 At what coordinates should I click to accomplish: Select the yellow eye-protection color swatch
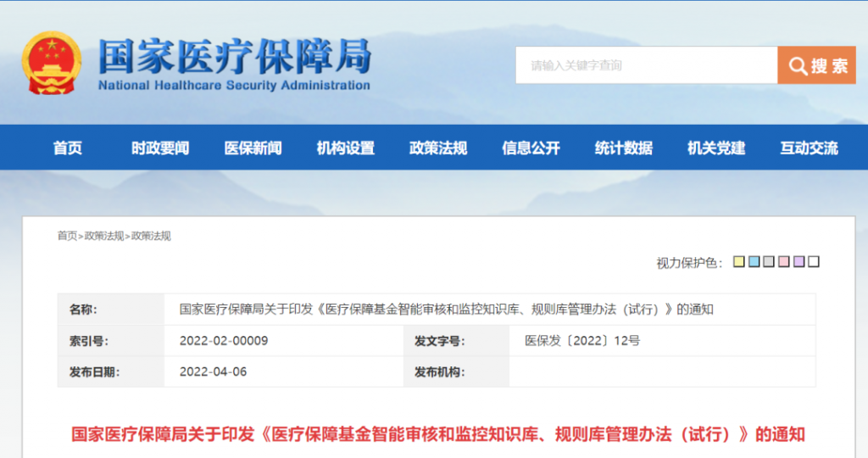point(739,261)
